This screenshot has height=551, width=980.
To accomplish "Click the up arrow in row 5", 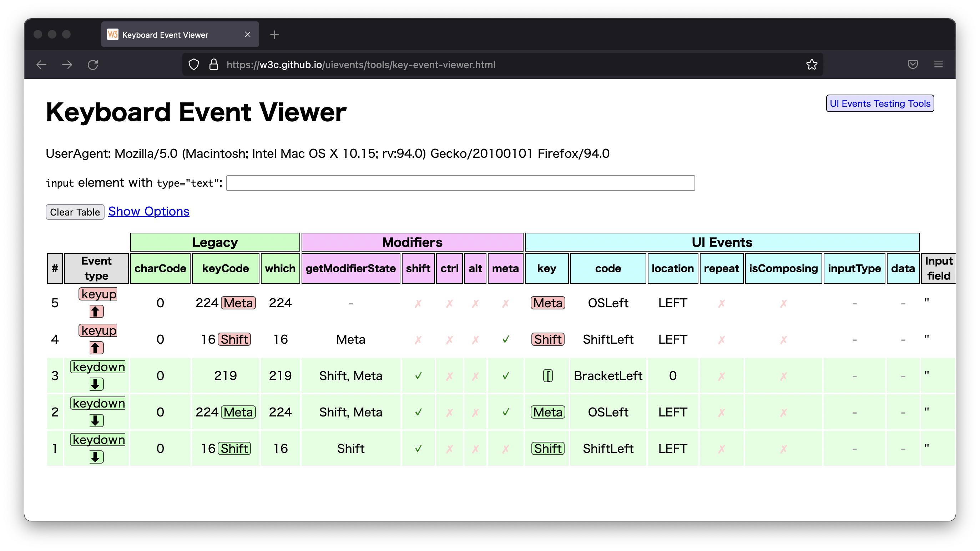I will coord(96,312).
